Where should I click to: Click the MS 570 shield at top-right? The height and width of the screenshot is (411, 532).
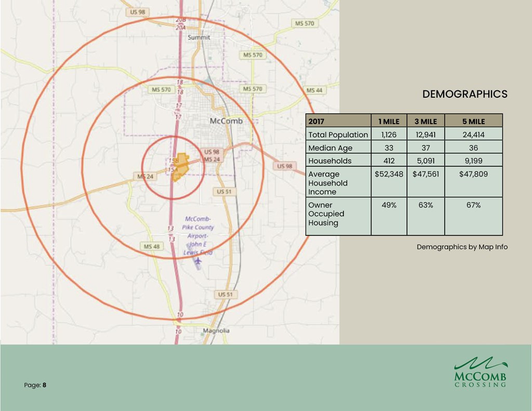(x=305, y=23)
